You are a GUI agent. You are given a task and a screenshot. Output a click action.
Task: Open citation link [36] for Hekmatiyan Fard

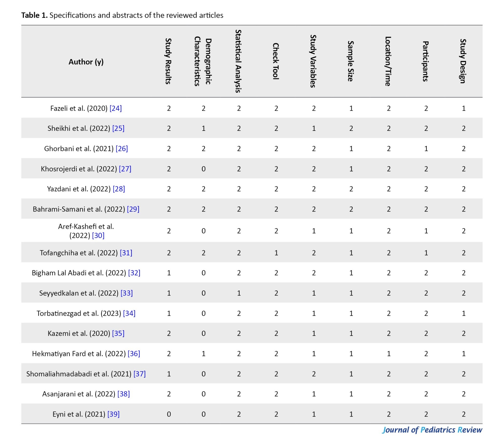(134, 353)
